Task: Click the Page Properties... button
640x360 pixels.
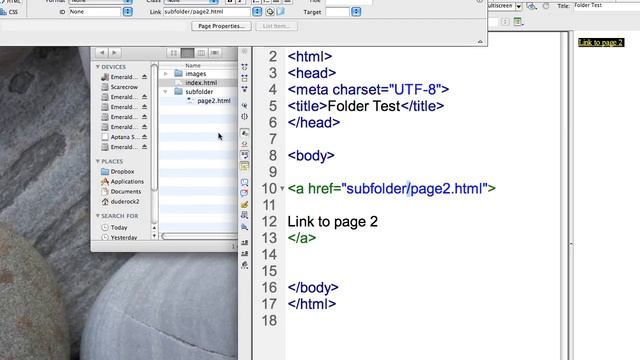Action: (x=221, y=26)
